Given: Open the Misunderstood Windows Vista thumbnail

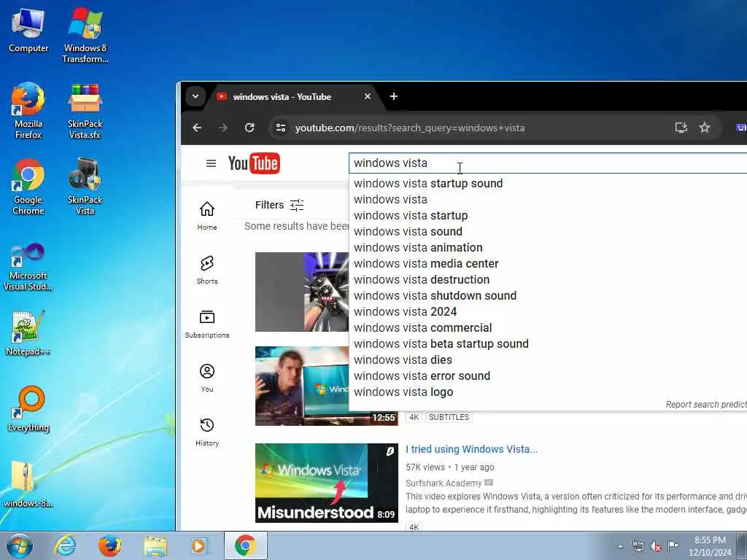Looking at the screenshot, I should (326, 483).
